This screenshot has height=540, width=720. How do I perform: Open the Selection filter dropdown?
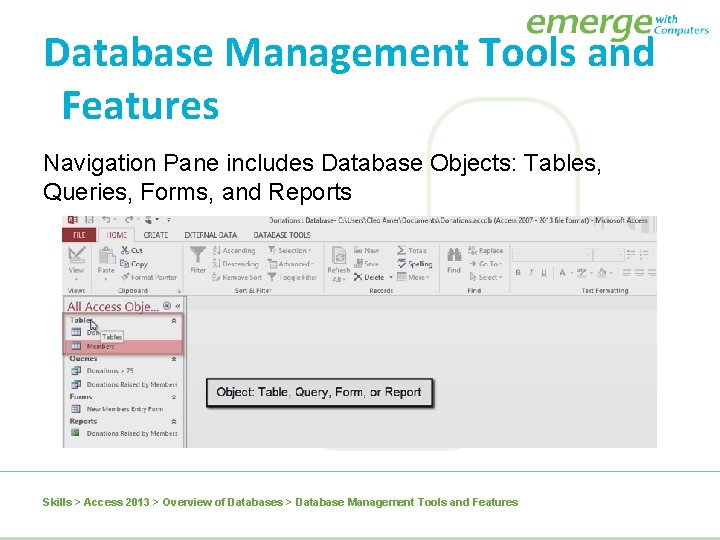290,250
